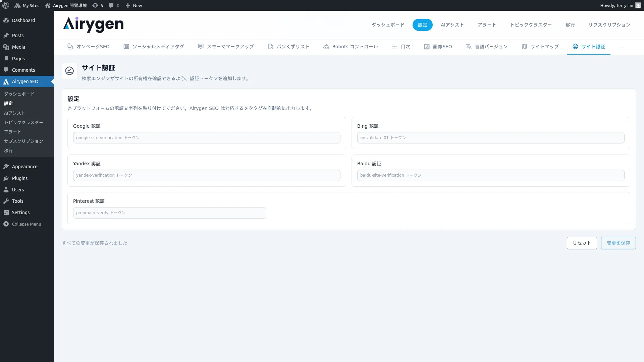Click the 変更を保存 button

pyautogui.click(x=618, y=243)
